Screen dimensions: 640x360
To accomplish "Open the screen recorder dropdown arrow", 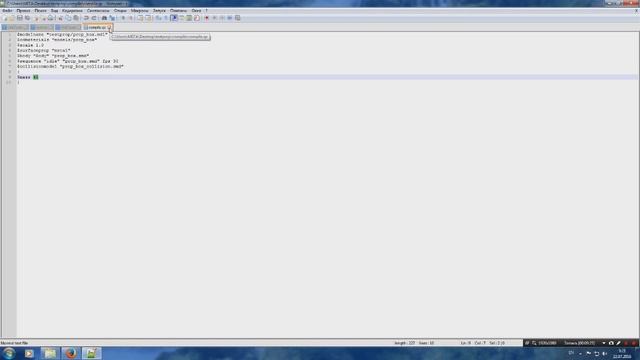I will point(604,343).
